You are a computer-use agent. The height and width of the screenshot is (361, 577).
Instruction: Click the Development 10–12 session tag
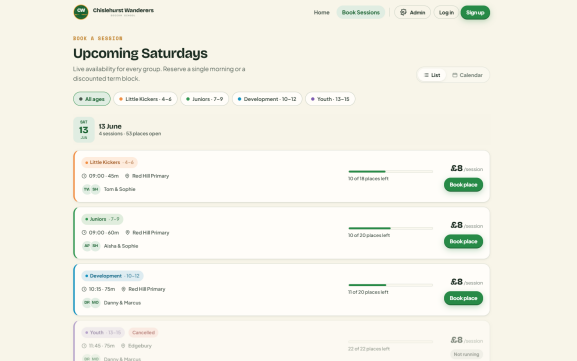(113, 276)
